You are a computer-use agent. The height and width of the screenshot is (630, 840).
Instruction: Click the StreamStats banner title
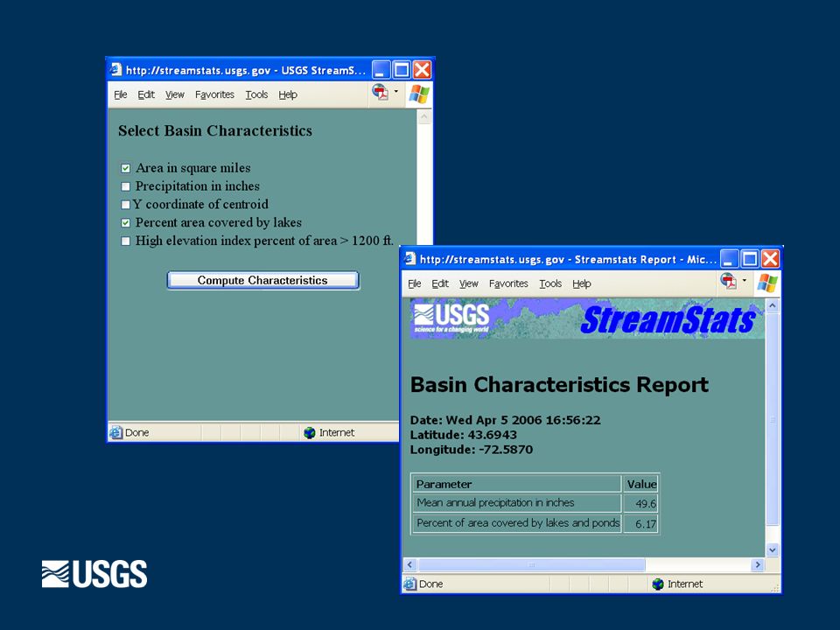(668, 320)
